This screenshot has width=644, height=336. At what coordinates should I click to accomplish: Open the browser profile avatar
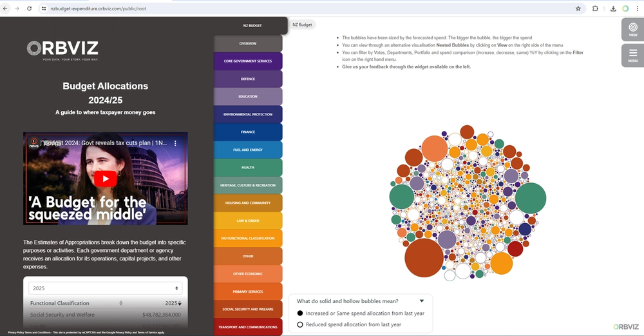pyautogui.click(x=625, y=8)
